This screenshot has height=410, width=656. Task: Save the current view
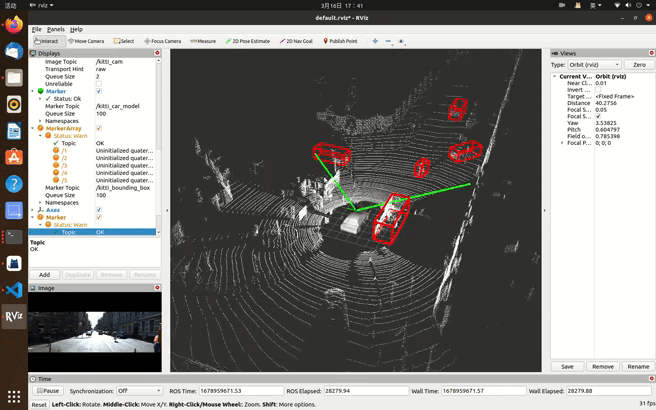pyautogui.click(x=567, y=366)
